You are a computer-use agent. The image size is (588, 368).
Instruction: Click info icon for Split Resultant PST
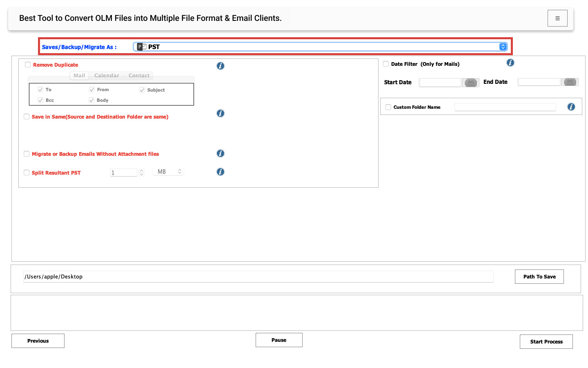(x=220, y=172)
